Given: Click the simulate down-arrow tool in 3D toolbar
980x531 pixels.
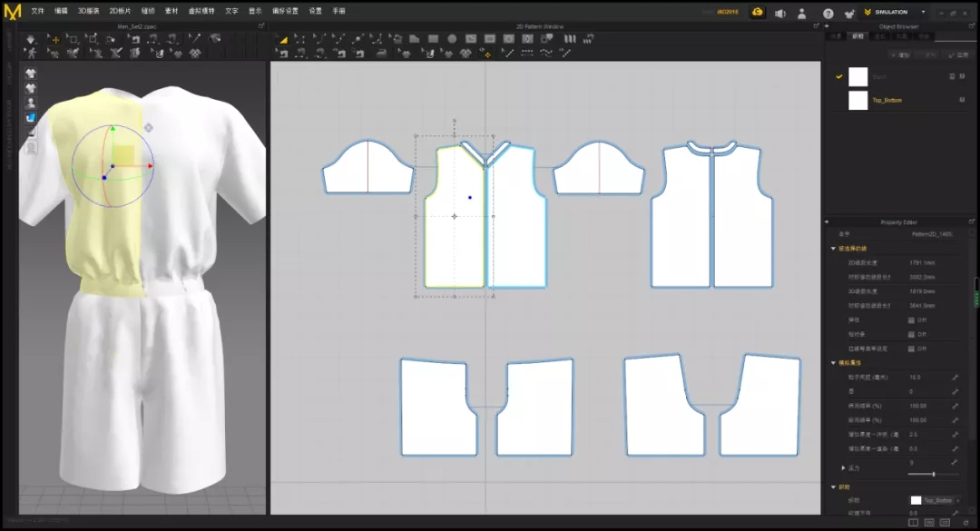Looking at the screenshot, I should point(31,39).
